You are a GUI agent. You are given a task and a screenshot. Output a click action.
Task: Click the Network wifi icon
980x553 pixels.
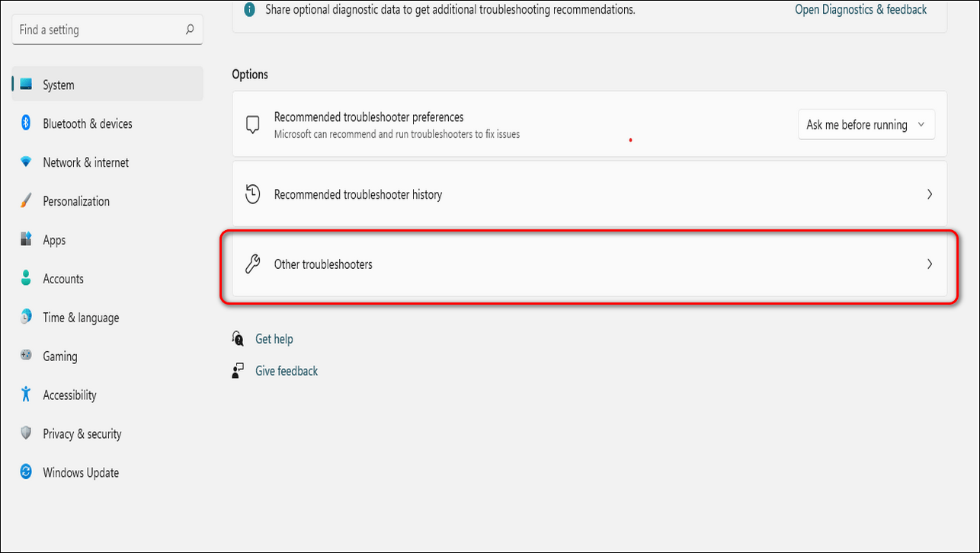(x=26, y=162)
